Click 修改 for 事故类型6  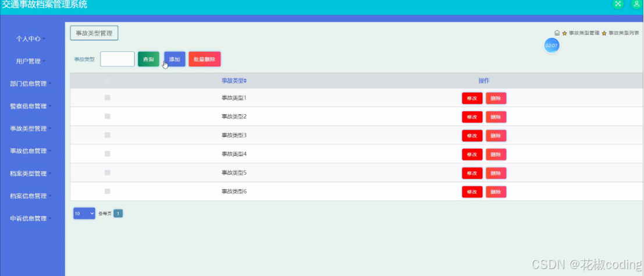pyautogui.click(x=472, y=192)
